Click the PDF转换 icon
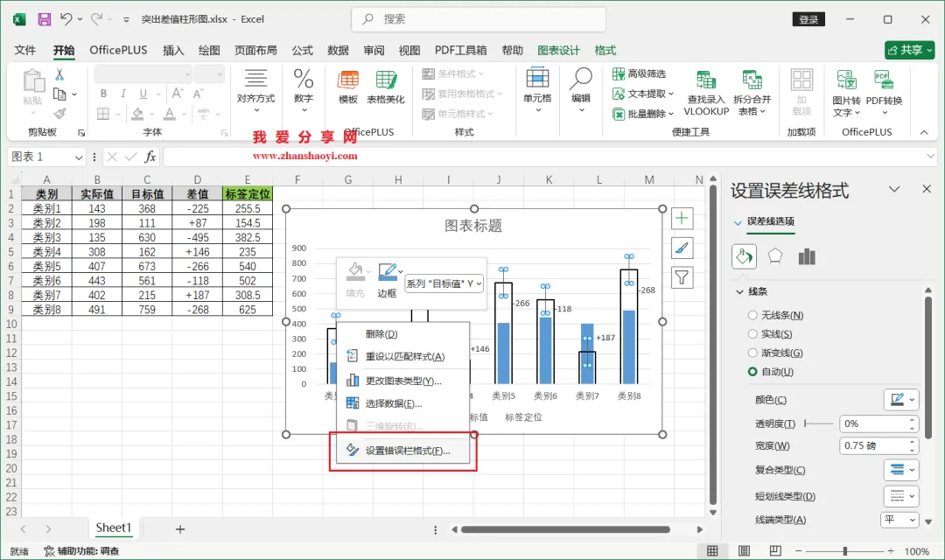The height and width of the screenshot is (560, 945). point(884,80)
